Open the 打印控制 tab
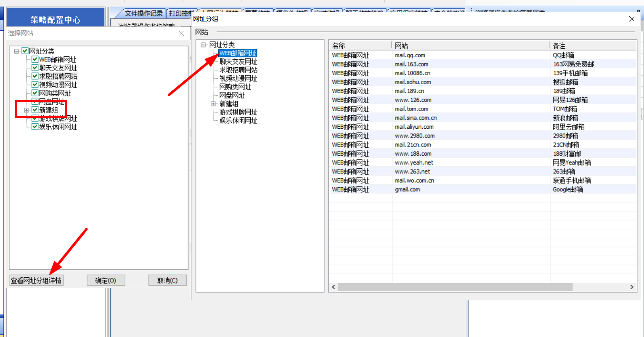 [181, 13]
